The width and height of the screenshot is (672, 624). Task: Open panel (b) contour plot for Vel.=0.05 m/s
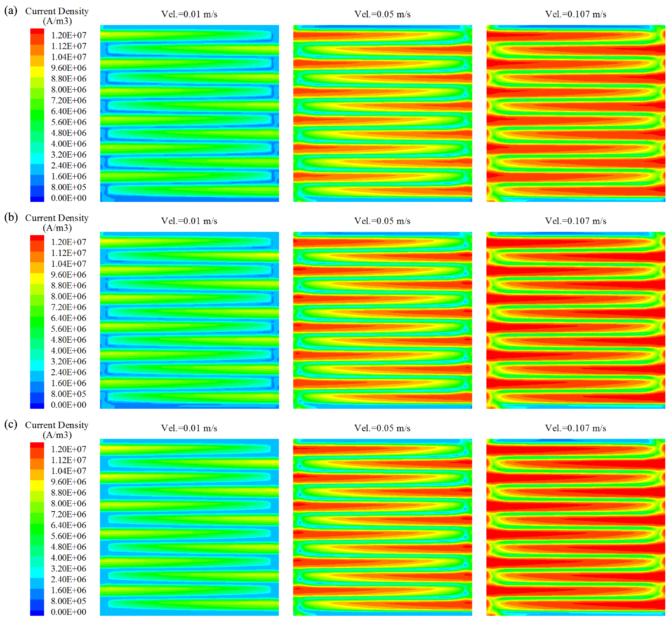[x=383, y=320]
